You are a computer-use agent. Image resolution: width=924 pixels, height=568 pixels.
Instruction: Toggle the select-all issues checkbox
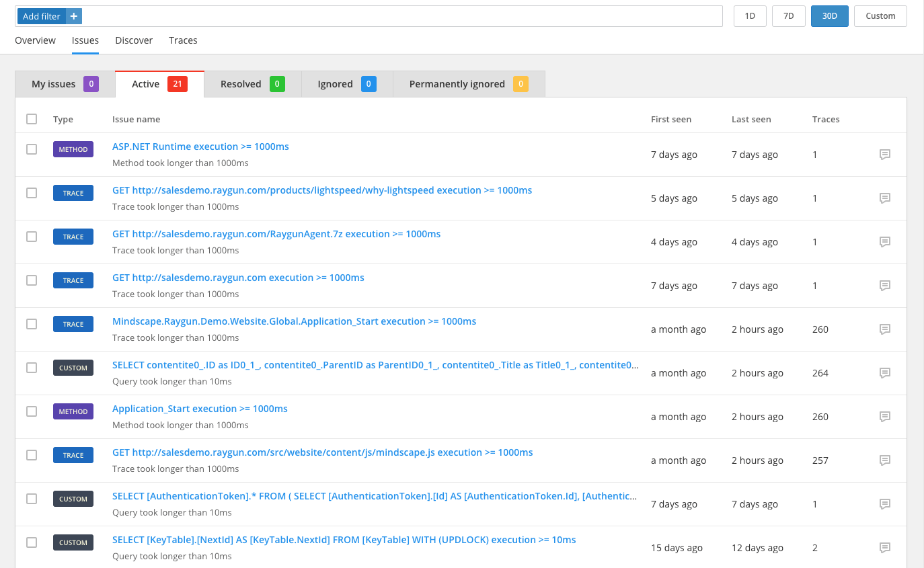coord(32,119)
